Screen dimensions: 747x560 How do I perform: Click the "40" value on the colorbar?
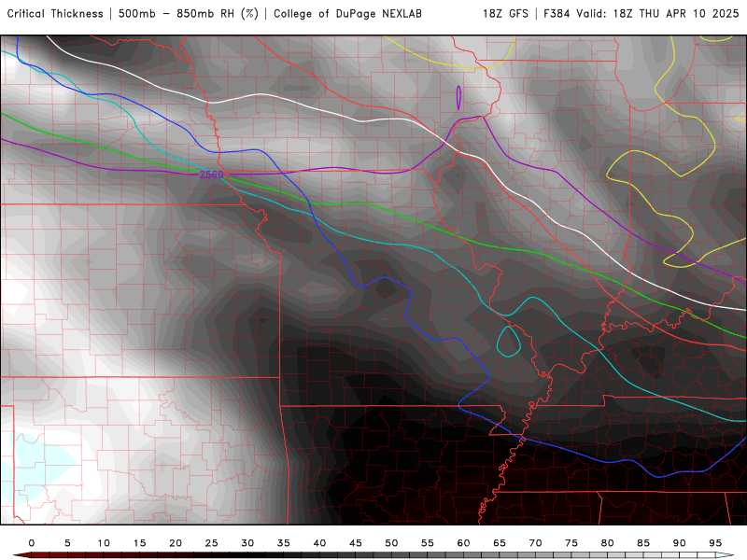pos(319,543)
